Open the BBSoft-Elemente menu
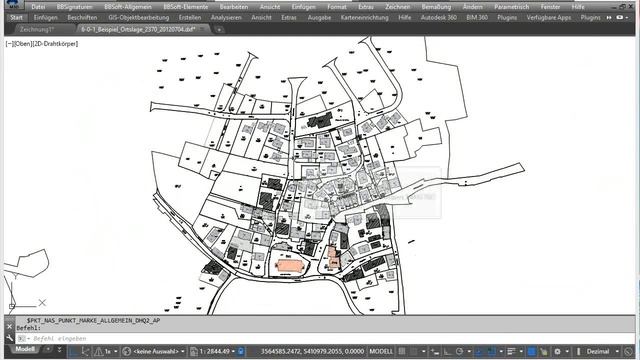The image size is (640, 360). point(186,7)
